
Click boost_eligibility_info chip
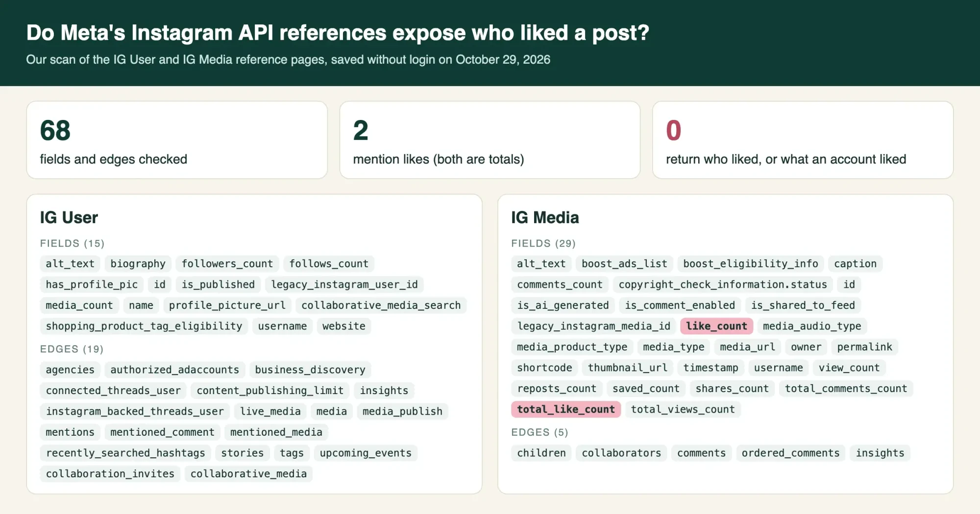(751, 264)
